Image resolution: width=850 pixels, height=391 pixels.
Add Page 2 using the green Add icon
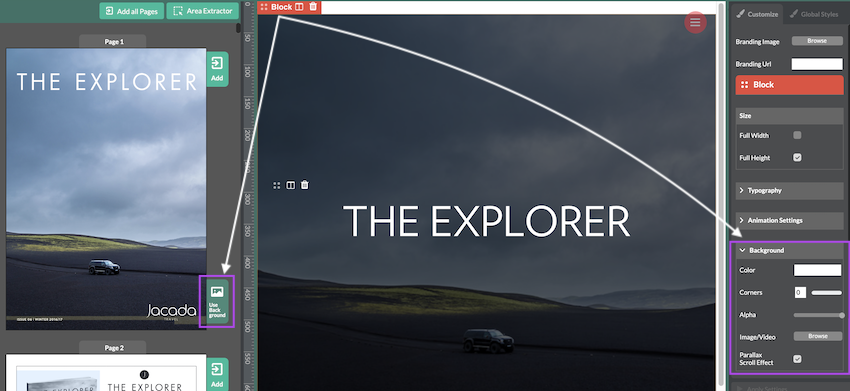[217, 375]
